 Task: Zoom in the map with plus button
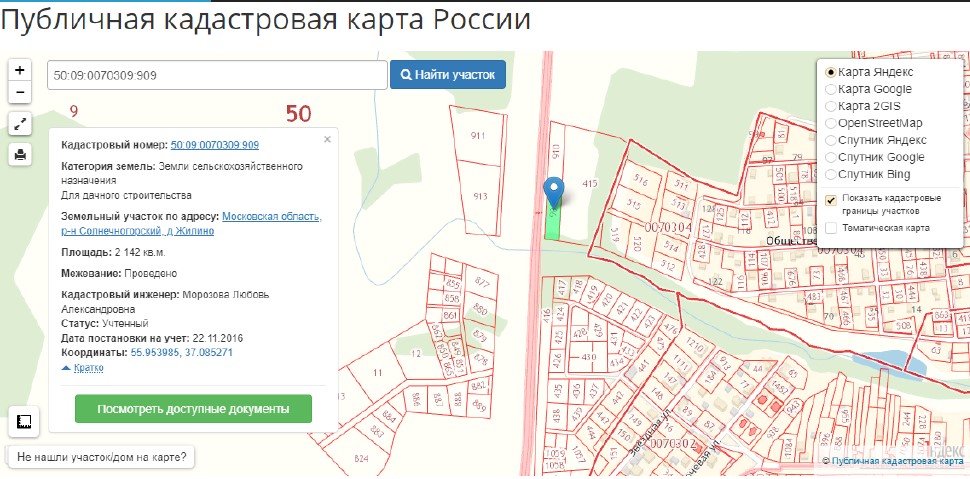(x=20, y=70)
